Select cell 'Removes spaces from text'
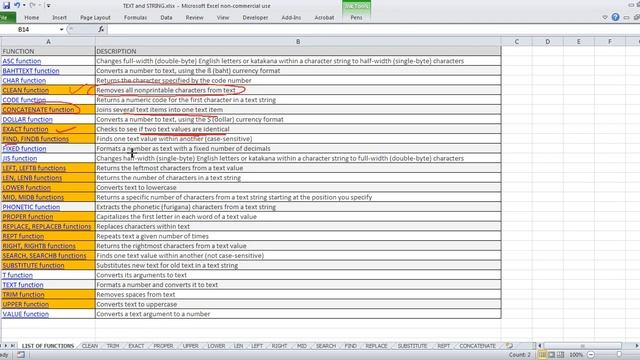 click(298, 294)
